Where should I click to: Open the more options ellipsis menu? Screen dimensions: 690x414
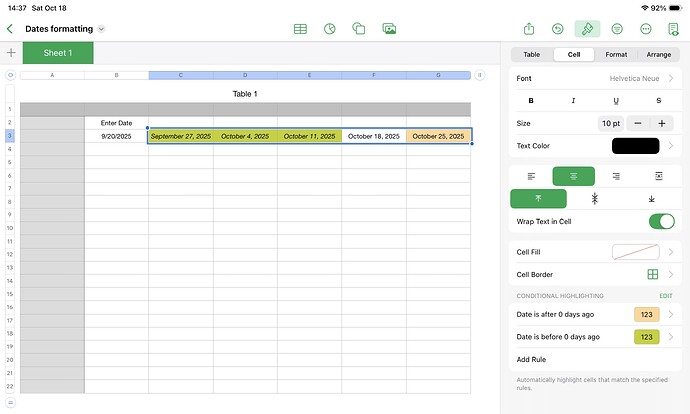click(x=647, y=29)
